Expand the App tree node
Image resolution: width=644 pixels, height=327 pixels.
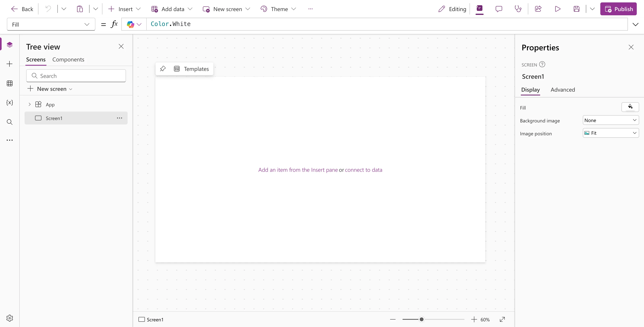tap(30, 104)
